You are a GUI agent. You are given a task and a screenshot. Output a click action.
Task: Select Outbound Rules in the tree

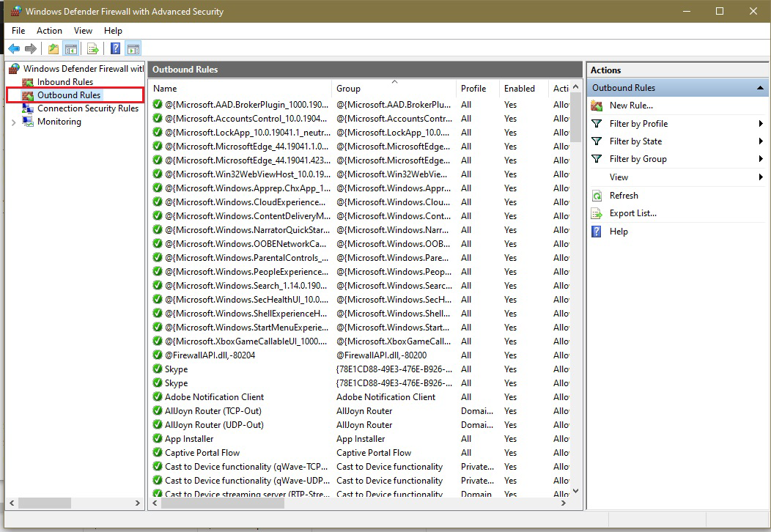click(69, 95)
